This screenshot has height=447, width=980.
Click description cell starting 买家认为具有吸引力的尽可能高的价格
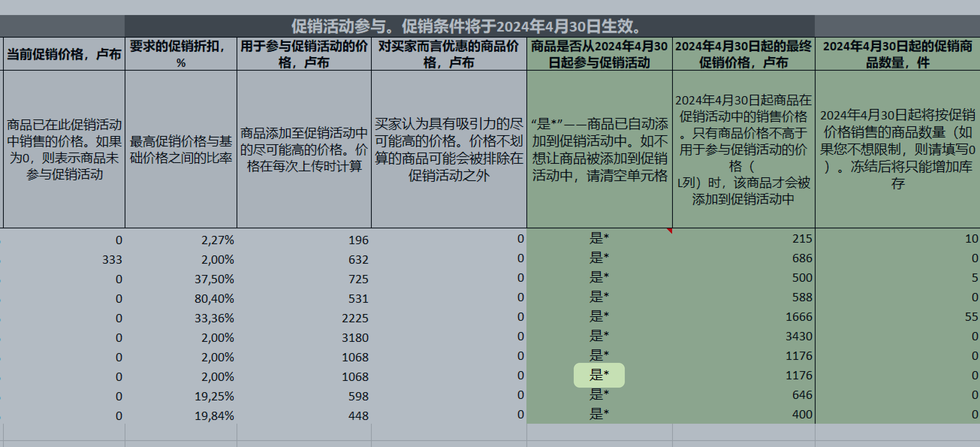tap(449, 149)
